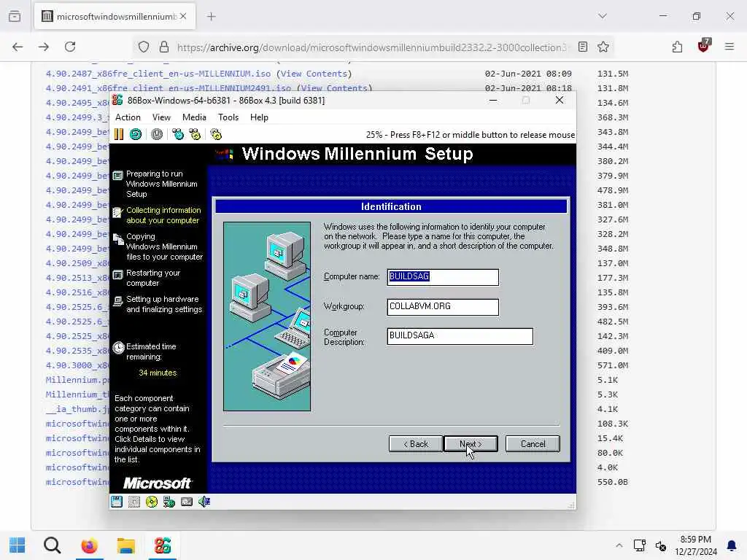Open Windows Start menu

18,545
